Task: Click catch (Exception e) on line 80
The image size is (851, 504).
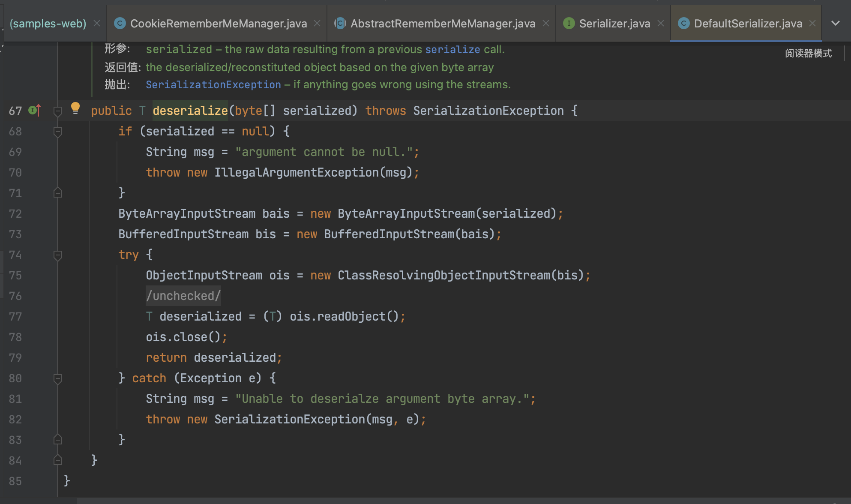Action: pos(197,378)
